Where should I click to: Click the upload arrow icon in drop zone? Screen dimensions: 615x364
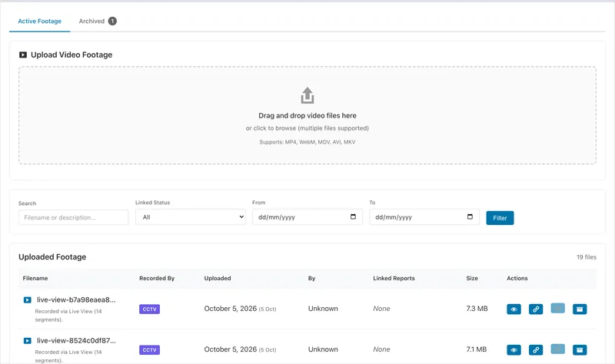(x=307, y=95)
